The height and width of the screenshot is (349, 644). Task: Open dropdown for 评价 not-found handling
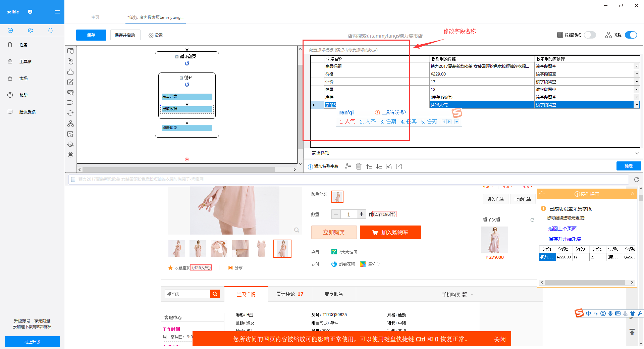(636, 82)
